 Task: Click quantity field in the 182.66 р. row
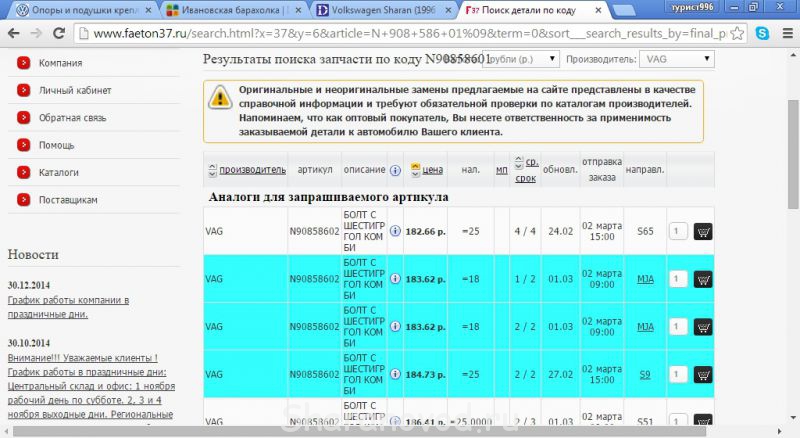point(677,231)
